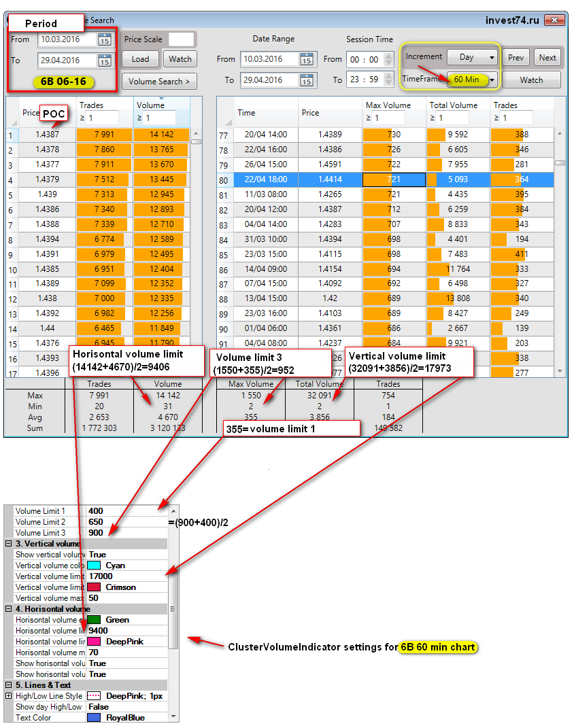Click the Volume Search > button
Image resolution: width=574 pixels, height=728 pixels.
coord(159,82)
